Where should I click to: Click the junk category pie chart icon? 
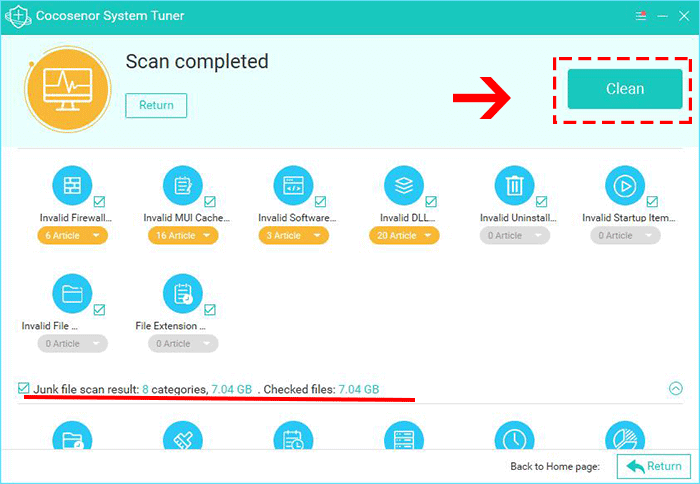[x=625, y=435]
